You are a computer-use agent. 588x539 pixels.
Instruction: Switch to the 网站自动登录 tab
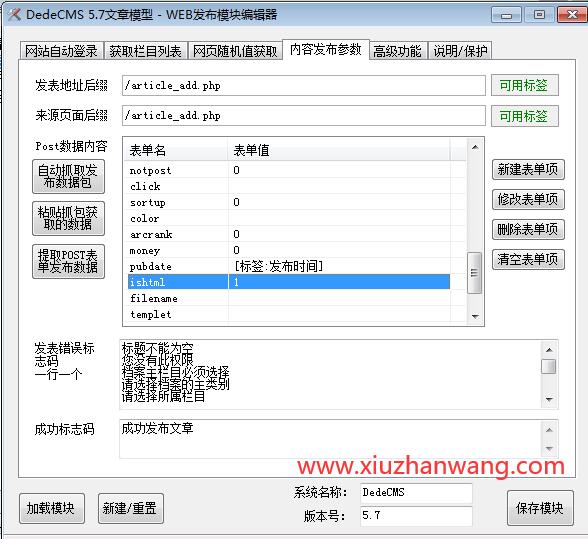[61, 51]
